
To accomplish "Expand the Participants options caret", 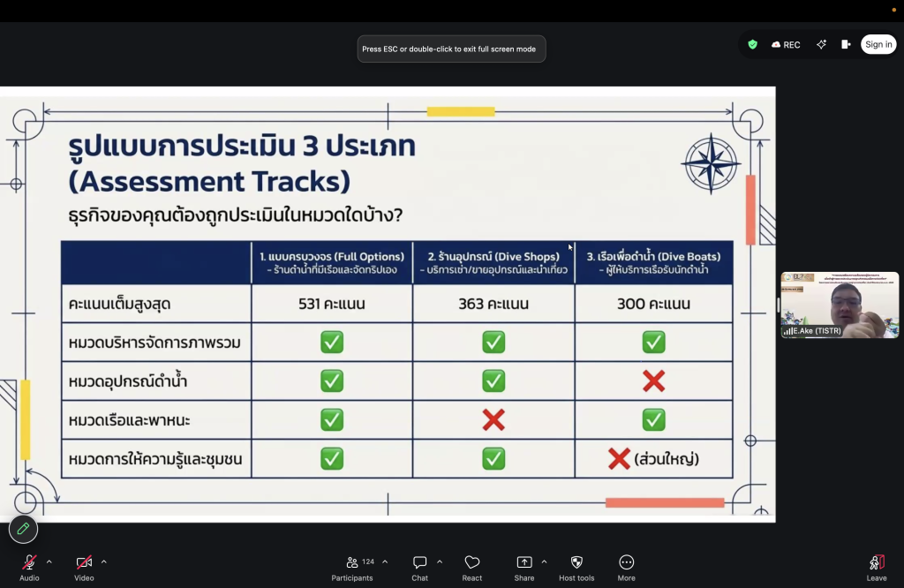I will tap(385, 562).
